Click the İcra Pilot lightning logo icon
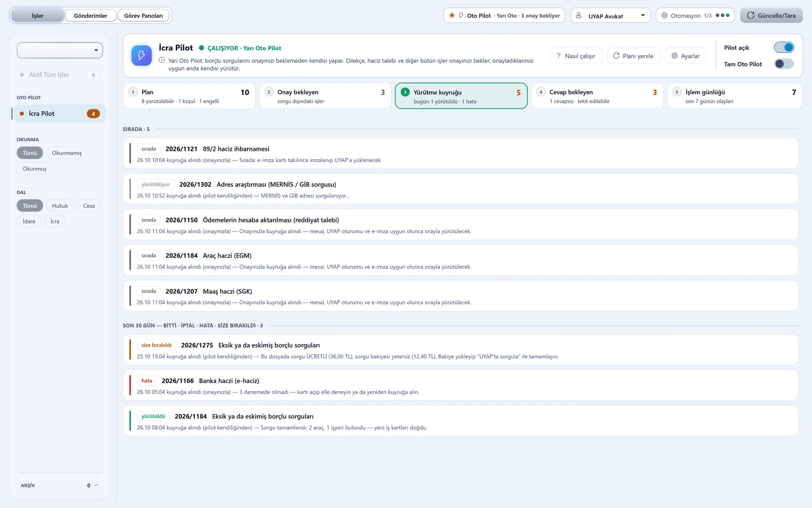Viewport: 812px width, 508px height. tap(141, 55)
